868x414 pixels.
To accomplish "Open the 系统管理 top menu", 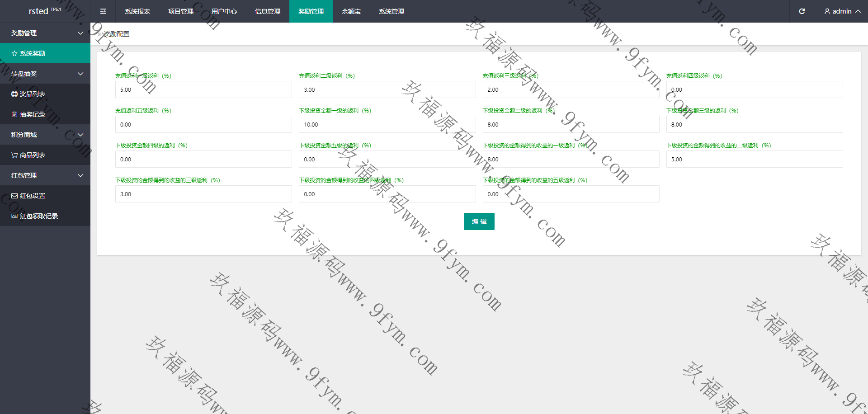I will pyautogui.click(x=392, y=11).
